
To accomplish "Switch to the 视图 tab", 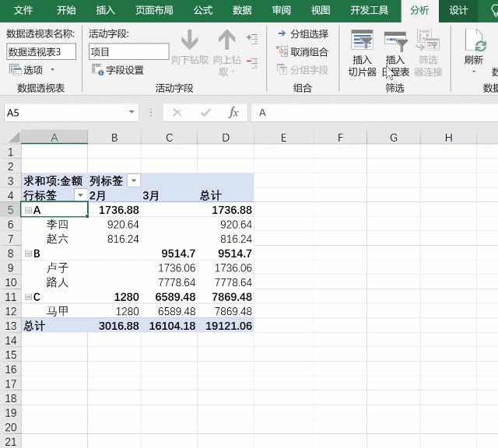I will (x=321, y=10).
